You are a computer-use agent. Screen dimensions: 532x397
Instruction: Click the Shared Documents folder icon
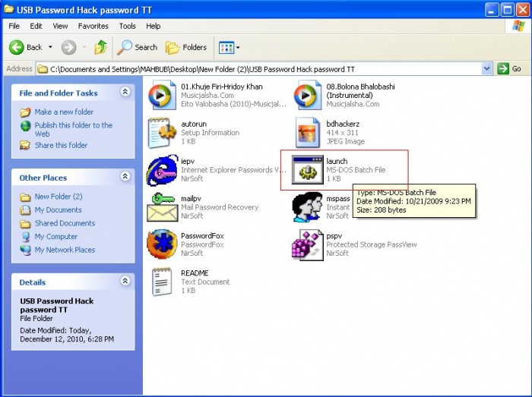click(x=25, y=224)
